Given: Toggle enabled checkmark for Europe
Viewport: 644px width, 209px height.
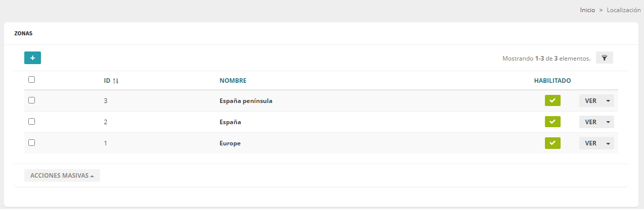Looking at the screenshot, I should 553,143.
